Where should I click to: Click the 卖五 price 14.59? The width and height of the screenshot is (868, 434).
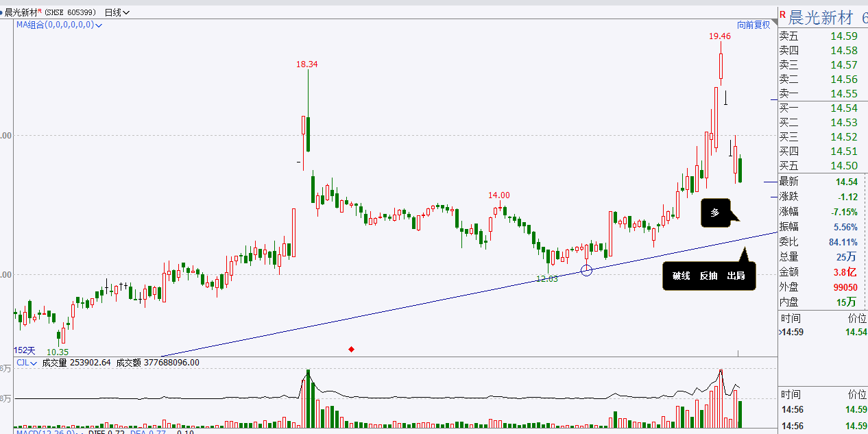pos(843,36)
